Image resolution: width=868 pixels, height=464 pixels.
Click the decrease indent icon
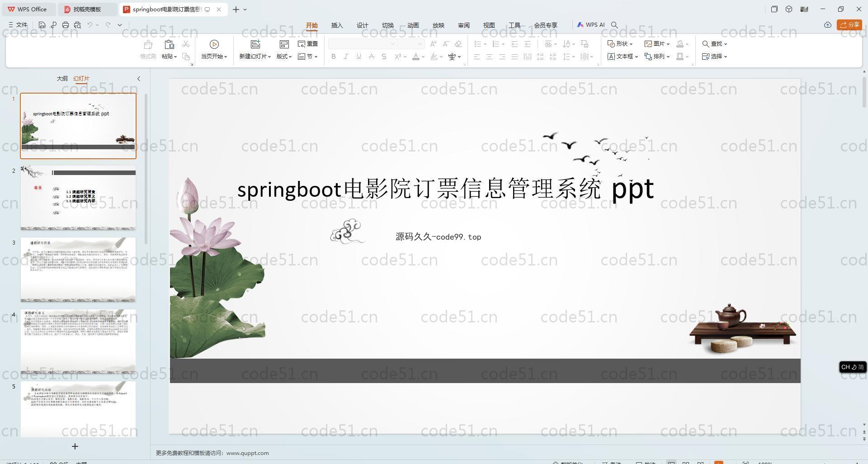pos(514,44)
